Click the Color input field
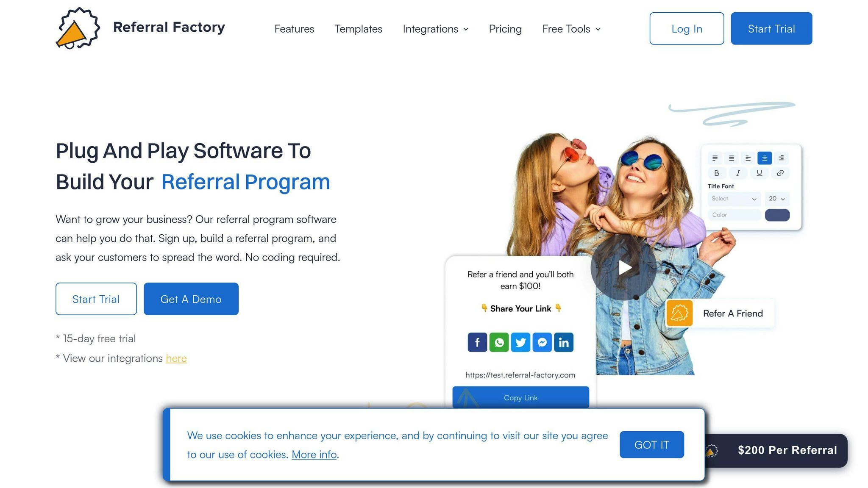The width and height of the screenshot is (868, 488). 734,215
